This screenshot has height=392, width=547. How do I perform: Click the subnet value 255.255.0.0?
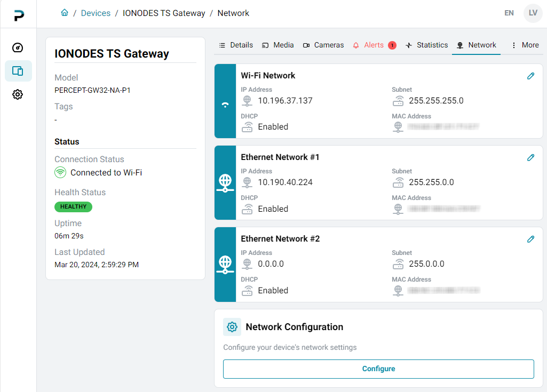(431, 182)
